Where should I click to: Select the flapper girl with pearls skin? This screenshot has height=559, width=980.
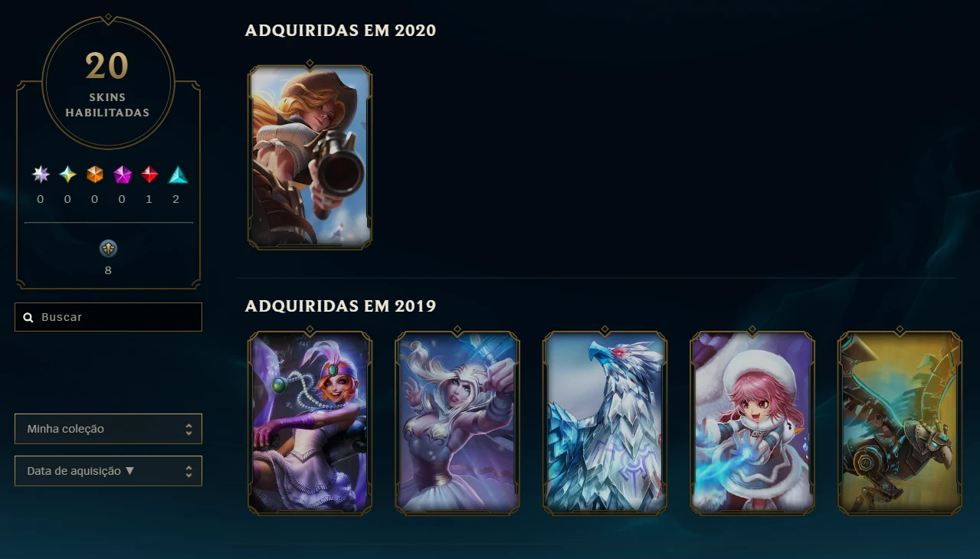pos(310,422)
